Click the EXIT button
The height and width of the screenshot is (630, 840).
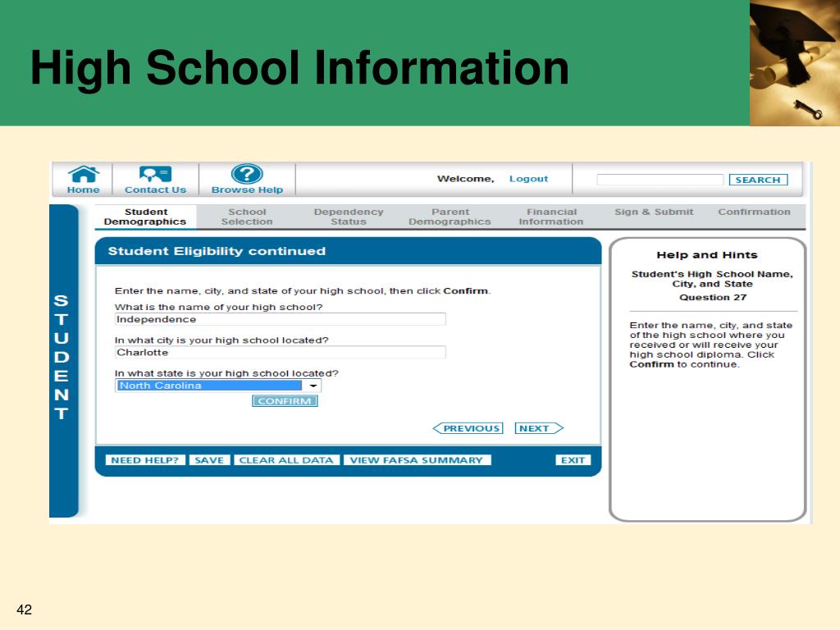pos(573,460)
